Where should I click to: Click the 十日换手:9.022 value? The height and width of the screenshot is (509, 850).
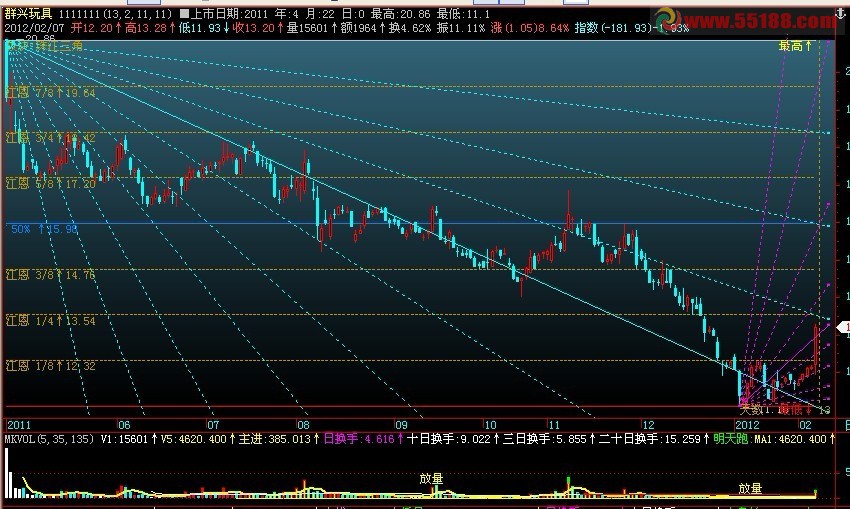[448, 439]
